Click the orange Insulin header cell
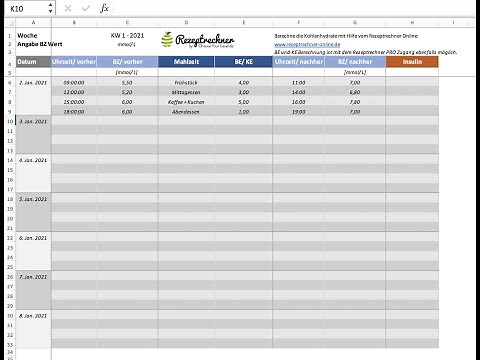Screen dimensions: 480x360 pyautogui.click(x=412, y=62)
